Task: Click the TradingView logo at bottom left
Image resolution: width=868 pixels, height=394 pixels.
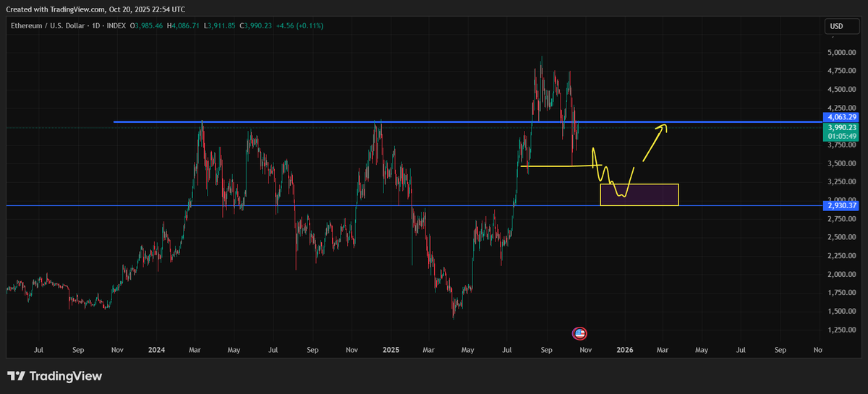Action: tap(54, 376)
